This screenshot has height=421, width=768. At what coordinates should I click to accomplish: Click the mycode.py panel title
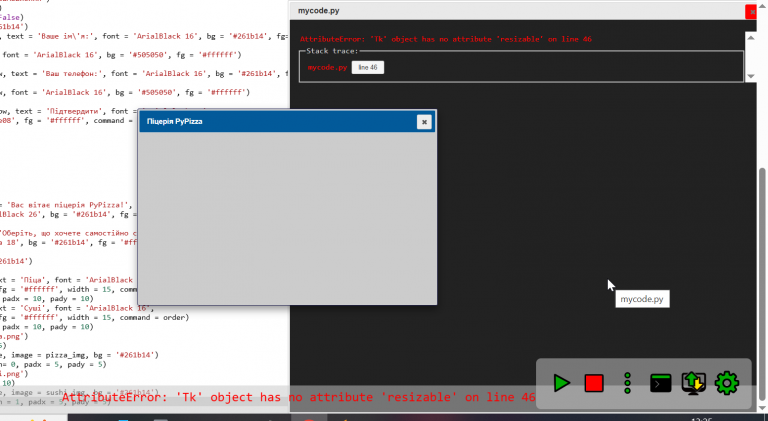[318, 11]
